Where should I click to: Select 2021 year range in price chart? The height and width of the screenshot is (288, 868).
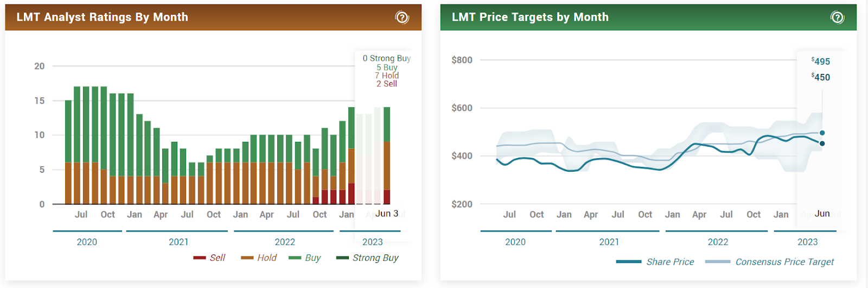[x=609, y=242]
